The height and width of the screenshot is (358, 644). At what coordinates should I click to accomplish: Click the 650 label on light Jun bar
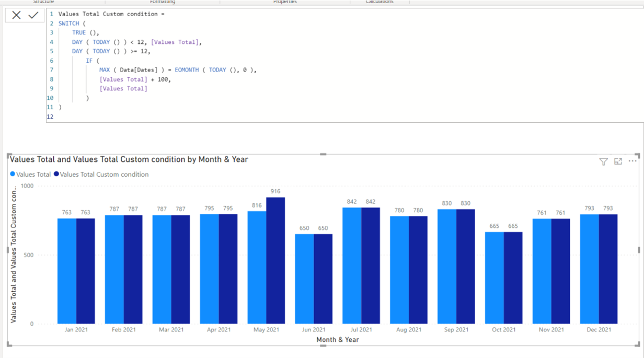[x=304, y=228]
